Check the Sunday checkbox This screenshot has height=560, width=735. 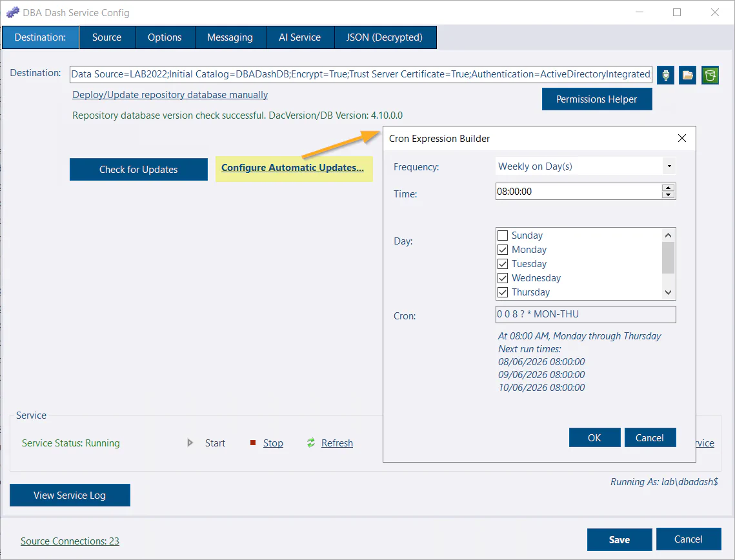click(503, 235)
